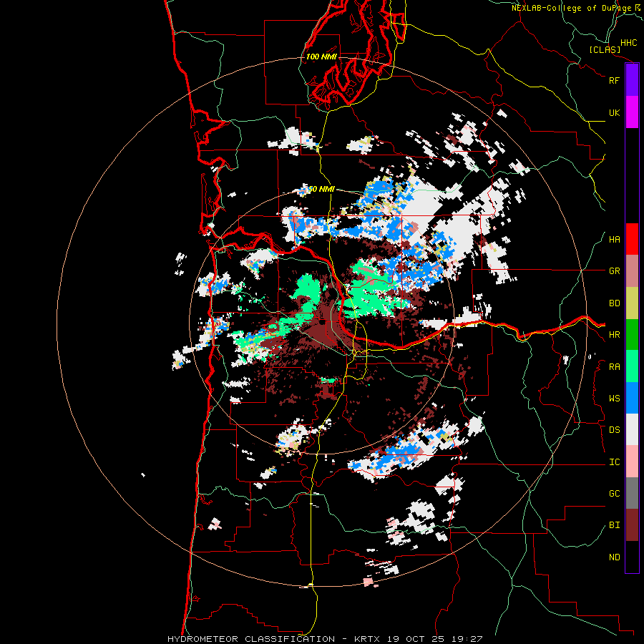The image size is (644, 644).
Task: Click the 50 NMI range ring label
Action: pyautogui.click(x=321, y=189)
